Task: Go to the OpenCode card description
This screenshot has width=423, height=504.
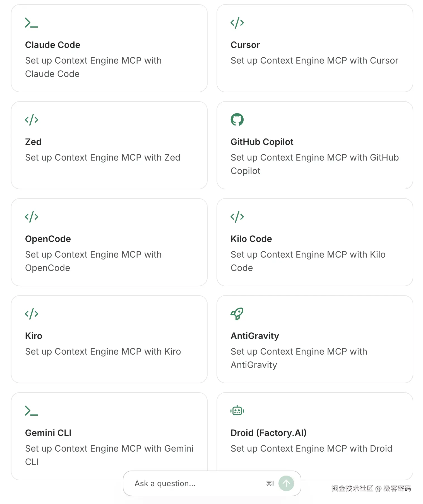Action: tap(93, 261)
